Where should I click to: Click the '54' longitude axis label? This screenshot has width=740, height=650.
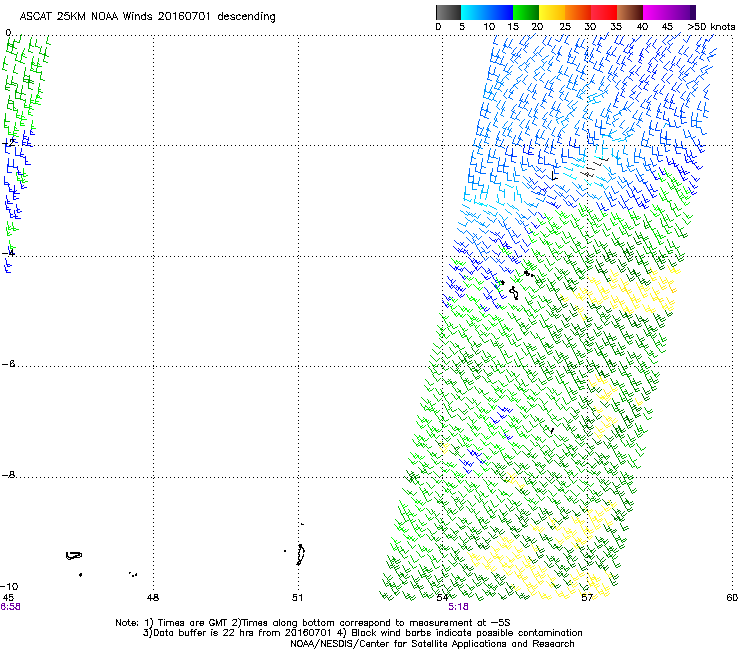click(442, 598)
